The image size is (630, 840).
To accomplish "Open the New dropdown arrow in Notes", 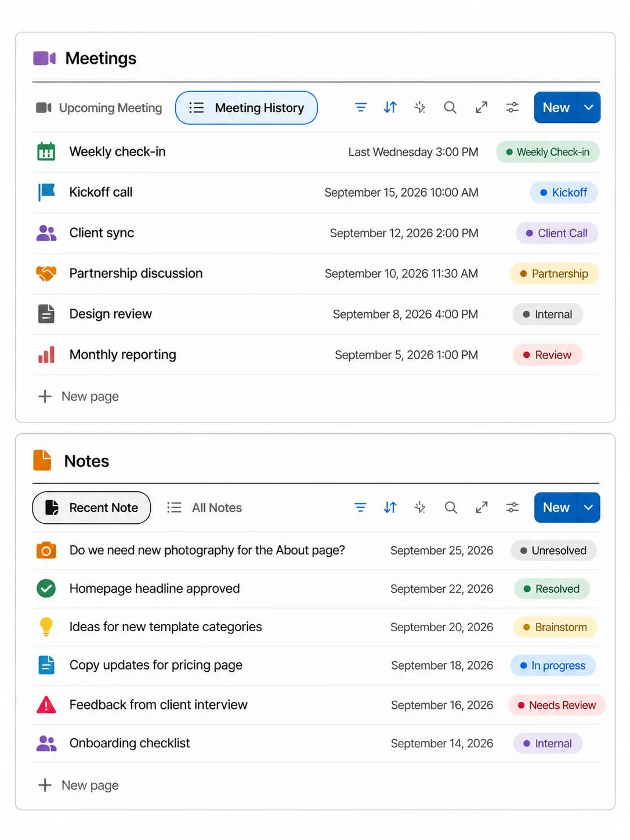I will point(589,508).
